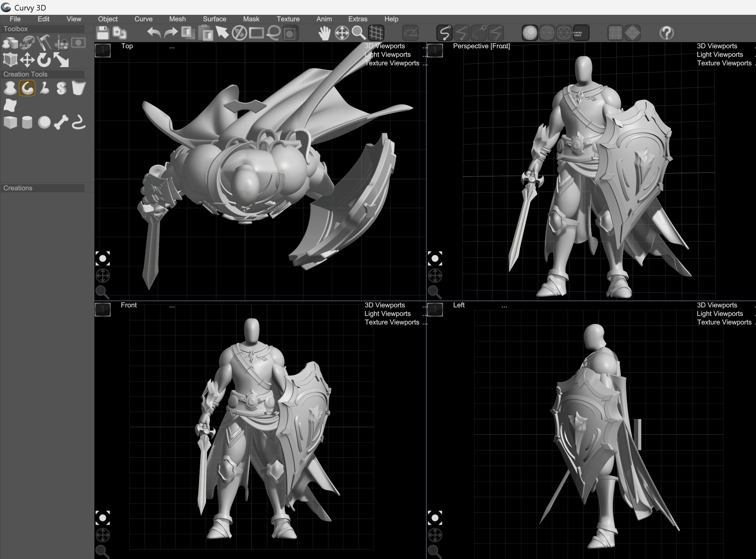Toggle the straight-line curve mode
The image size is (756, 559).
[x=462, y=33]
